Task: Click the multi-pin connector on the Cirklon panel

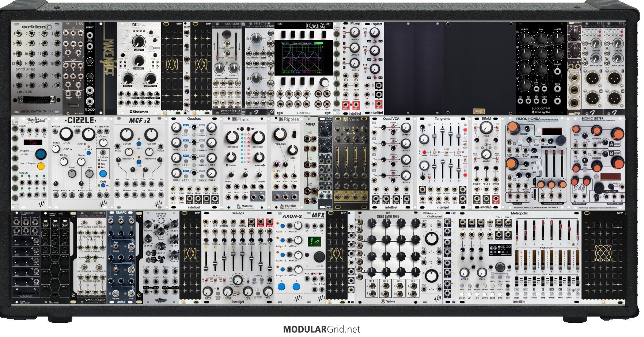Action: pyautogui.click(x=37, y=100)
